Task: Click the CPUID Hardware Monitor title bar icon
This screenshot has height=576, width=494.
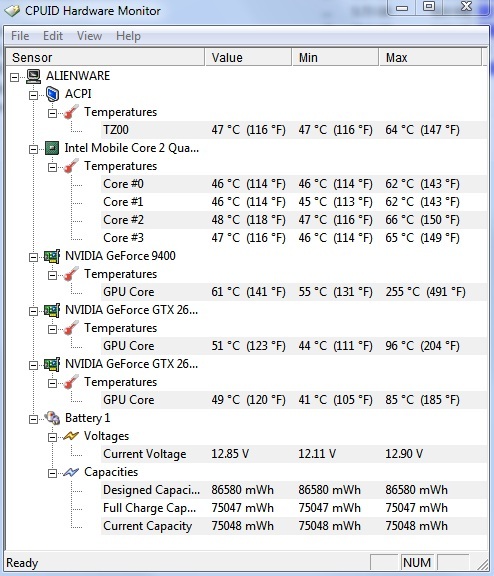Action: pos(12,11)
